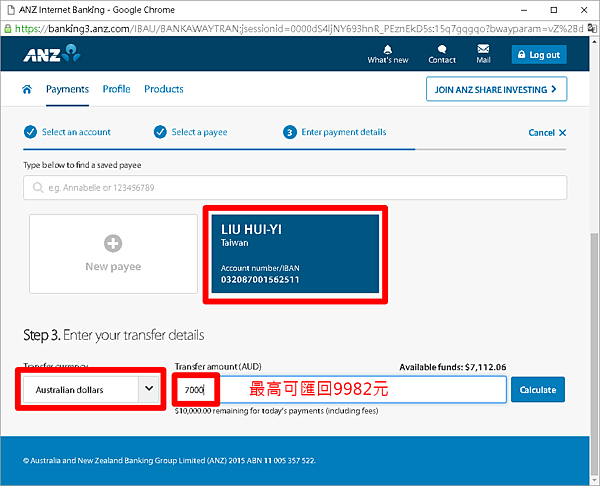Open What's new bell notifications

pyautogui.click(x=388, y=54)
